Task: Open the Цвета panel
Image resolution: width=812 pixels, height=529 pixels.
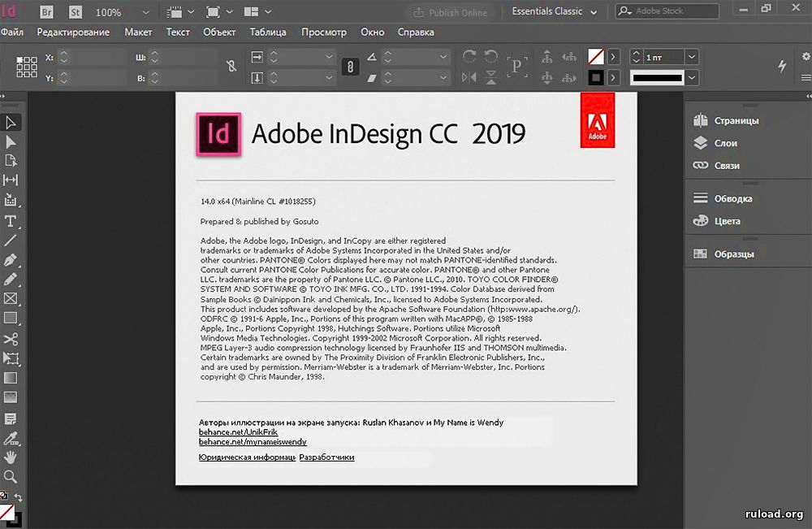Action: (717, 221)
